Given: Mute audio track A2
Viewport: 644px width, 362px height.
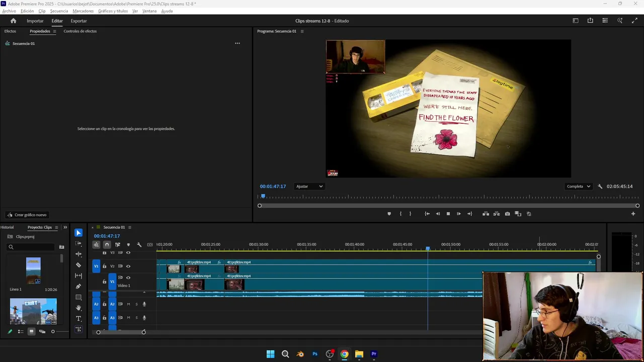Looking at the screenshot, I should (128, 304).
